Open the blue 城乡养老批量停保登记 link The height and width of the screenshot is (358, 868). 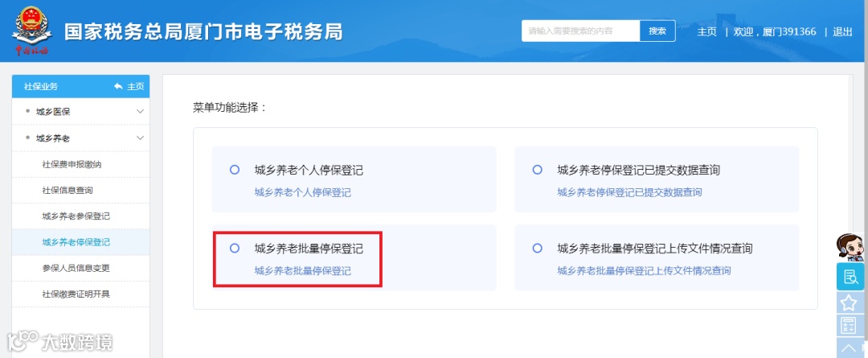(303, 271)
